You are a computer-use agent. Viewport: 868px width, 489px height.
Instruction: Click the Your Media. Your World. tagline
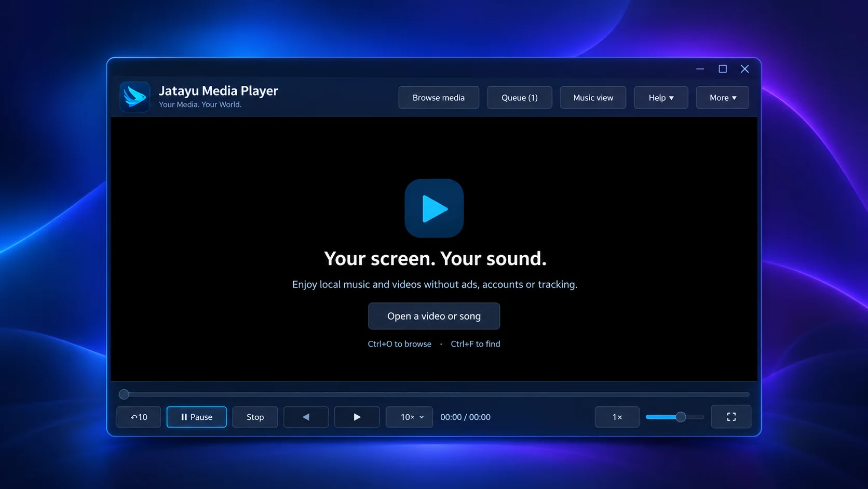[200, 104]
